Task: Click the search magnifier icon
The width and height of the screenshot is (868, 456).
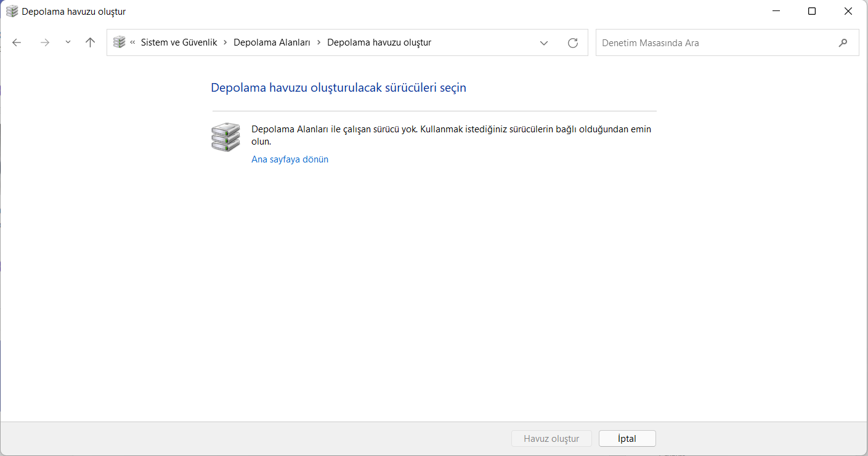Action: [x=843, y=43]
